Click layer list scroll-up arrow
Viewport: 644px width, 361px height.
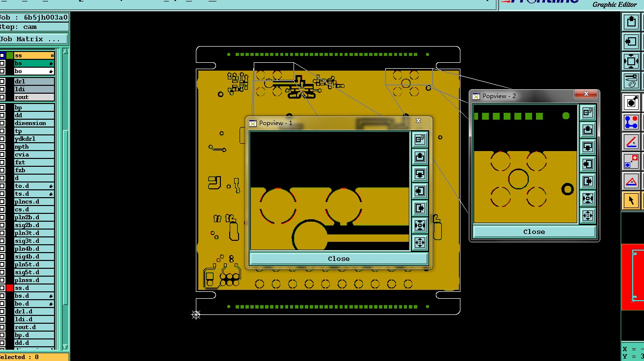[66, 51]
